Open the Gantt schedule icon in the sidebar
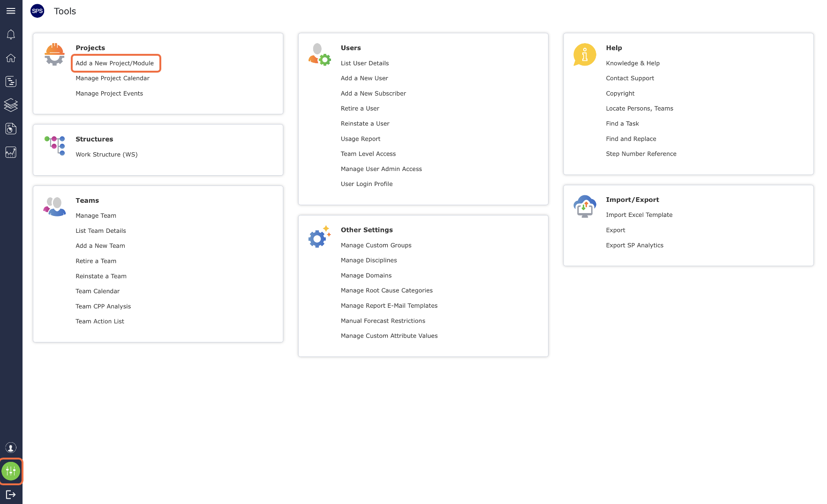Viewport: 827px width, 504px height. [x=11, y=82]
